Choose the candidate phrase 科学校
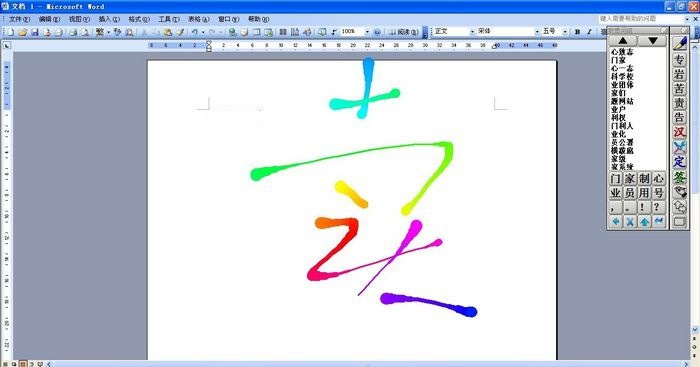 (x=622, y=76)
